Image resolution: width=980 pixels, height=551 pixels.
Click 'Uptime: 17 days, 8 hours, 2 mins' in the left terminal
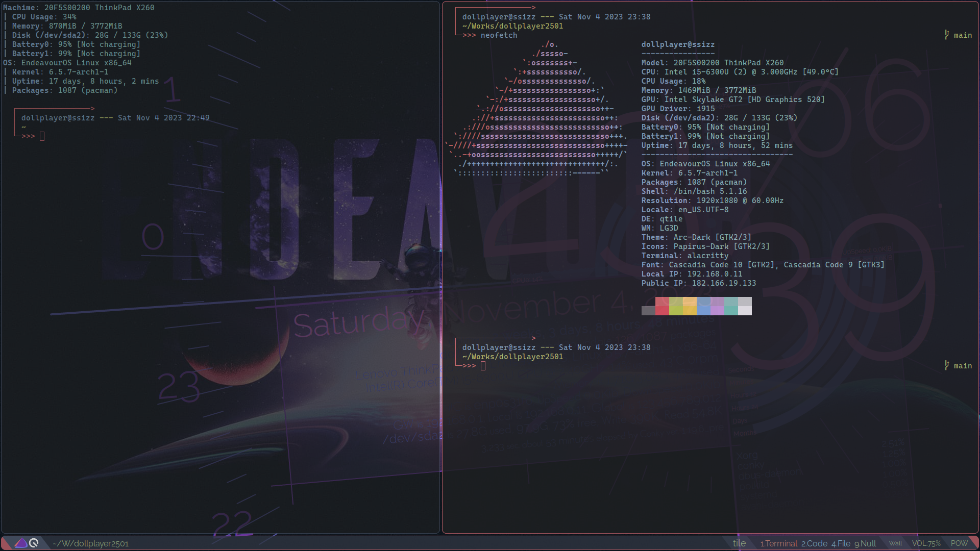click(x=86, y=81)
